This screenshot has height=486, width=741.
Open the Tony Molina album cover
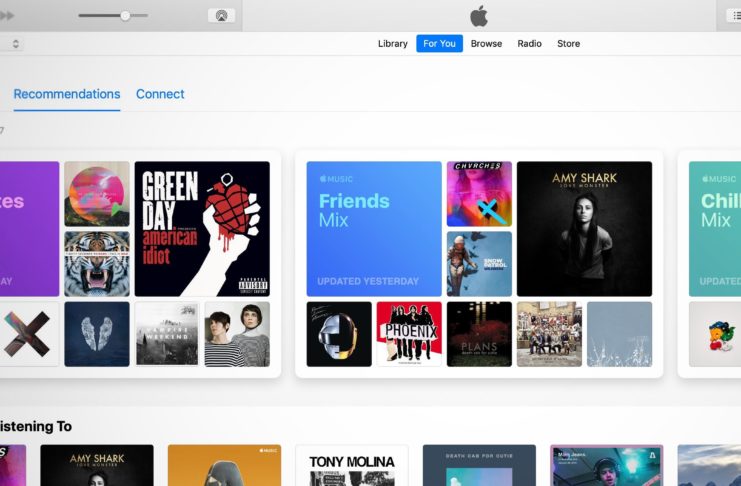coord(352,465)
